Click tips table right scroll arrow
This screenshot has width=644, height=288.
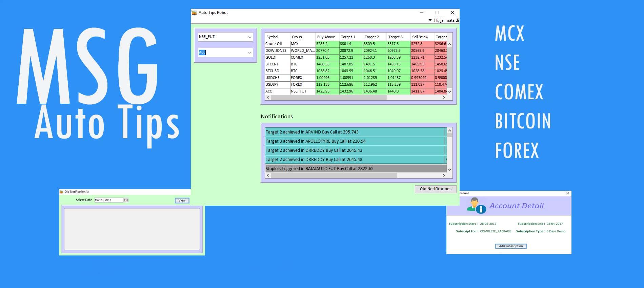tap(444, 98)
